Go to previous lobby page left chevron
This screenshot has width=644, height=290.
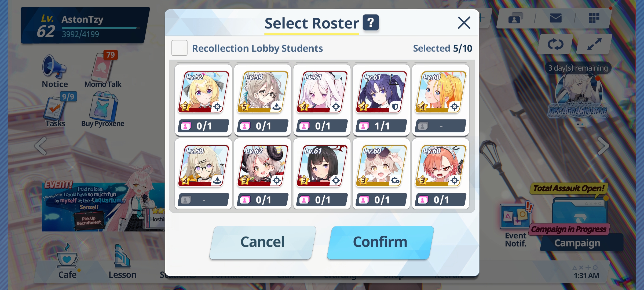coord(41,146)
